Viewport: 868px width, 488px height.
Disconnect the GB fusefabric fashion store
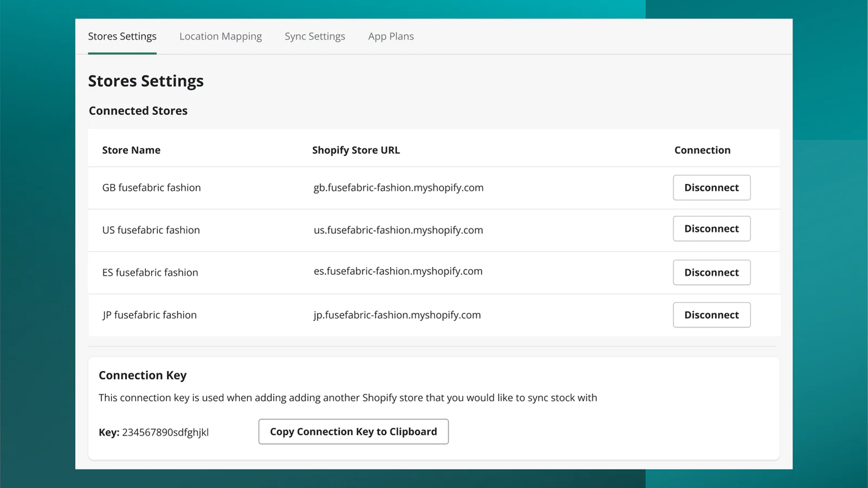click(711, 188)
